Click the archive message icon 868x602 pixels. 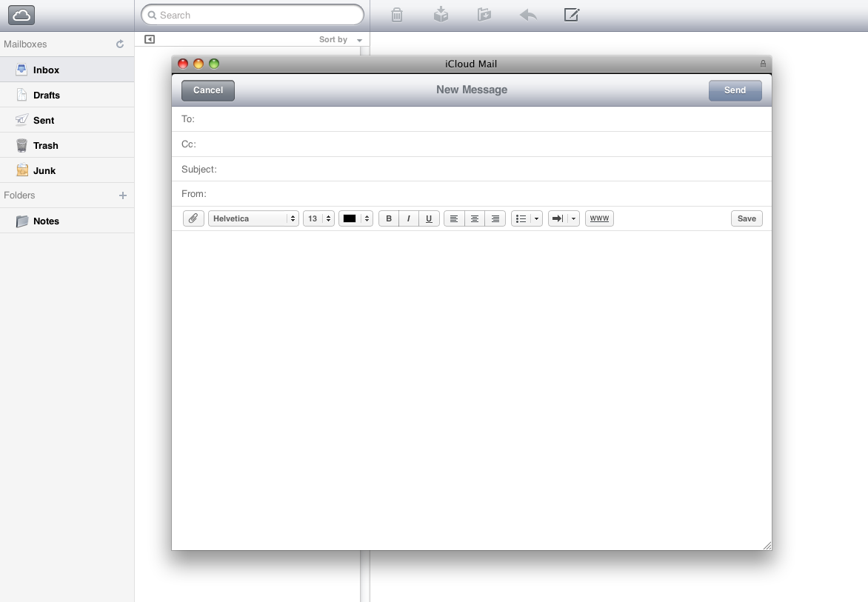[x=441, y=15]
